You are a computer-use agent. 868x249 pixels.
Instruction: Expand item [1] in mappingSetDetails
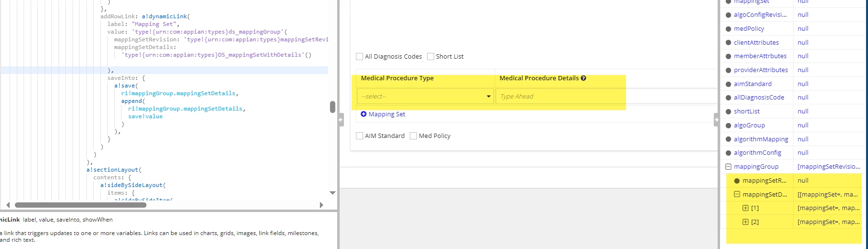point(746,208)
